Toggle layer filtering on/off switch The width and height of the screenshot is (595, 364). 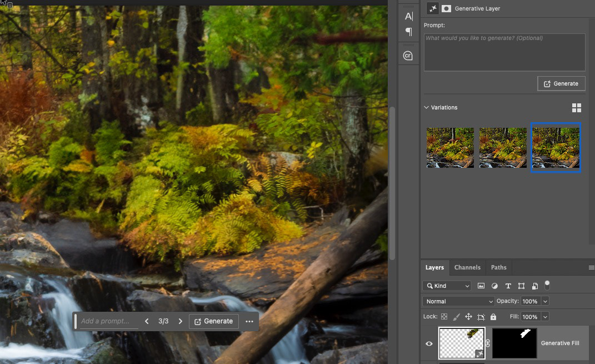pos(547,285)
